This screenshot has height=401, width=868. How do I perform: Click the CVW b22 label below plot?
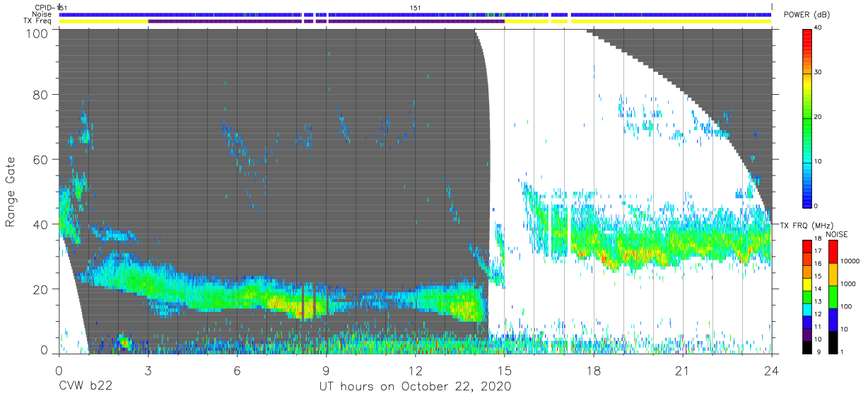(86, 387)
